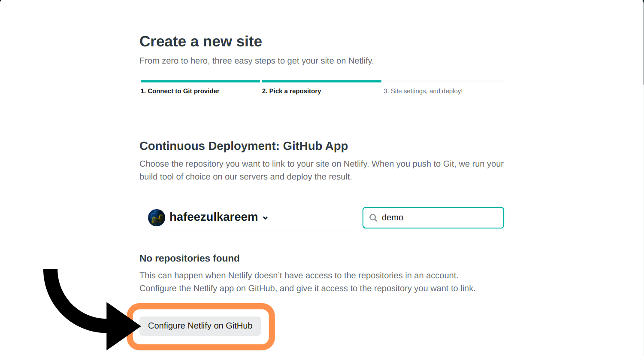This screenshot has width=644, height=356.
Task: Click progress bar segment above Pick a repository
Action: point(322,81)
